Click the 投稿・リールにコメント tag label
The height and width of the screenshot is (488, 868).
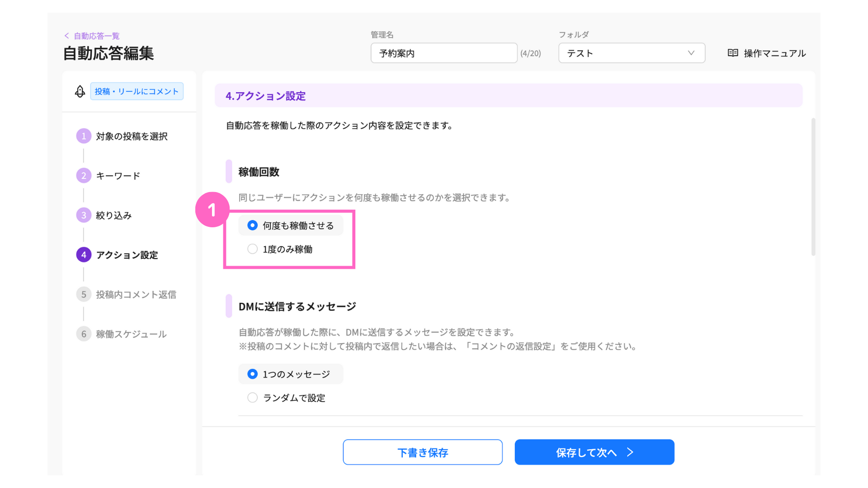pyautogui.click(x=137, y=91)
